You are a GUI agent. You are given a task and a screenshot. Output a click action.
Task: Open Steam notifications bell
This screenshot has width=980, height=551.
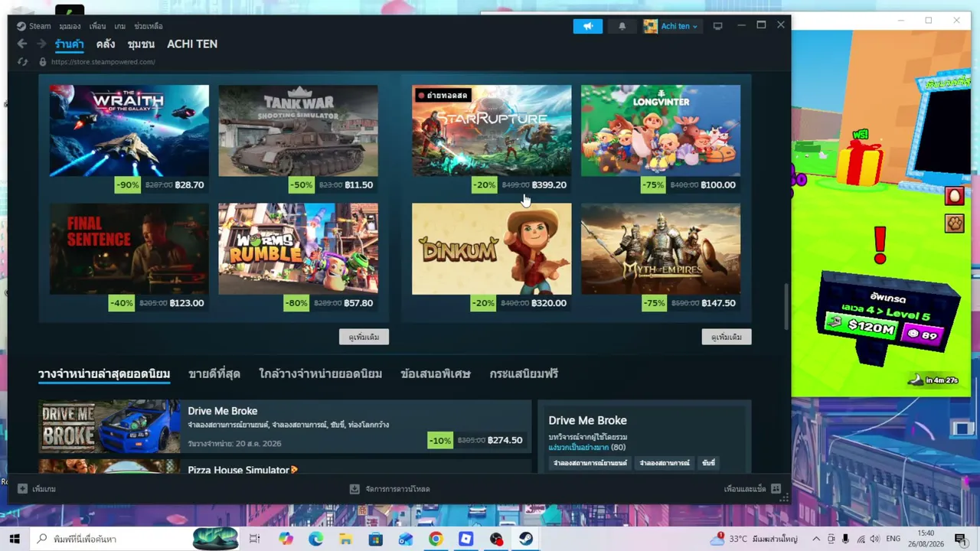[x=622, y=26]
